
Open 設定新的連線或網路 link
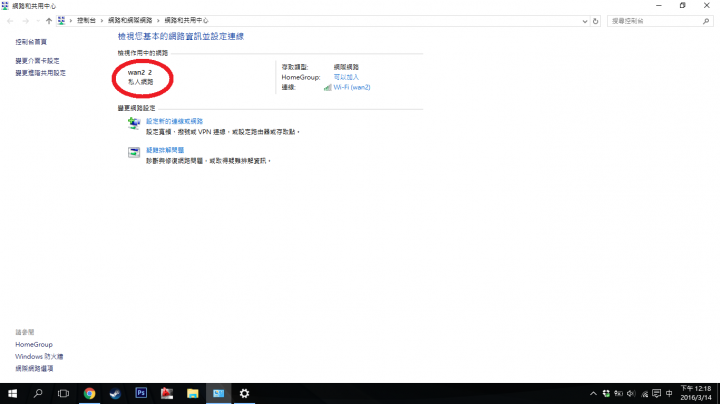[x=174, y=121]
